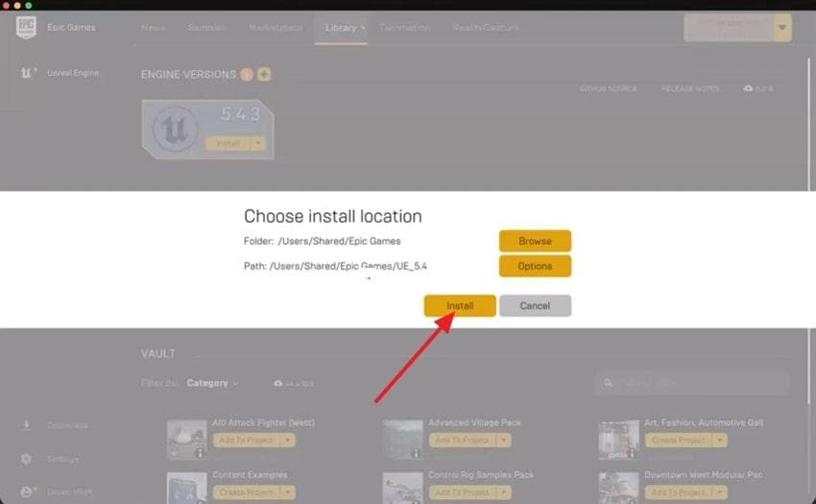Open the GitHub Source link
Screen dimensions: 816x504
609,88
